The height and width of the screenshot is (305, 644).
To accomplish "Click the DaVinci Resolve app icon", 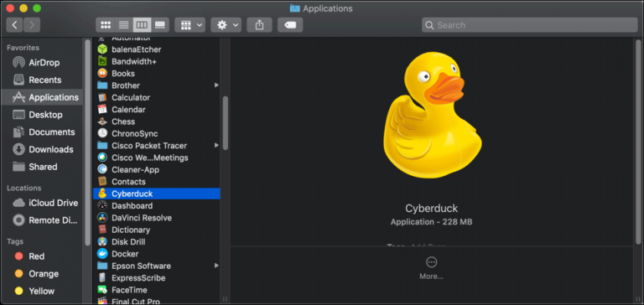I will pos(102,218).
